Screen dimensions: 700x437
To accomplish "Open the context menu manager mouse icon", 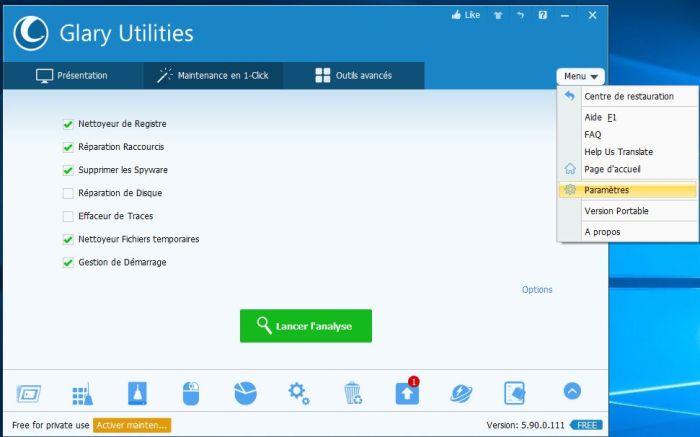I will [x=191, y=393].
